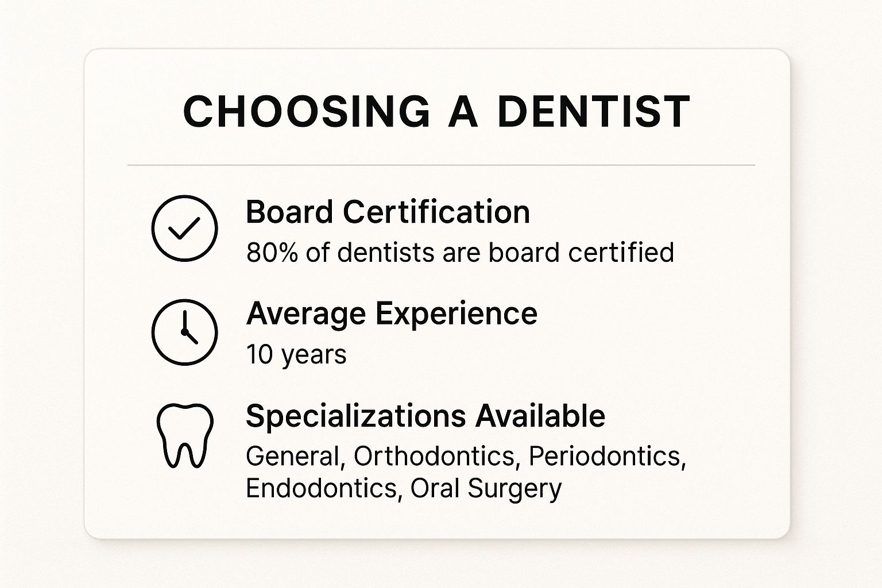
Task: Click the '10 years' text
Action: click(296, 354)
